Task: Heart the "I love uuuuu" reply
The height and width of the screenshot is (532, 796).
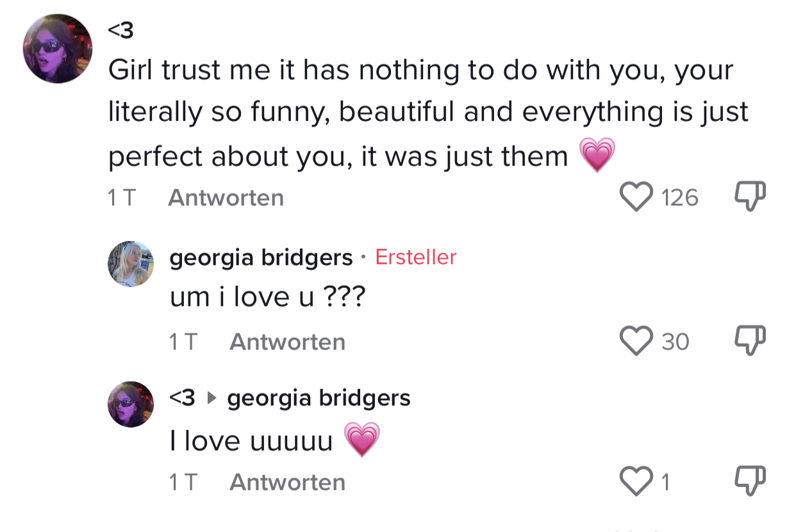Action: pos(635,481)
